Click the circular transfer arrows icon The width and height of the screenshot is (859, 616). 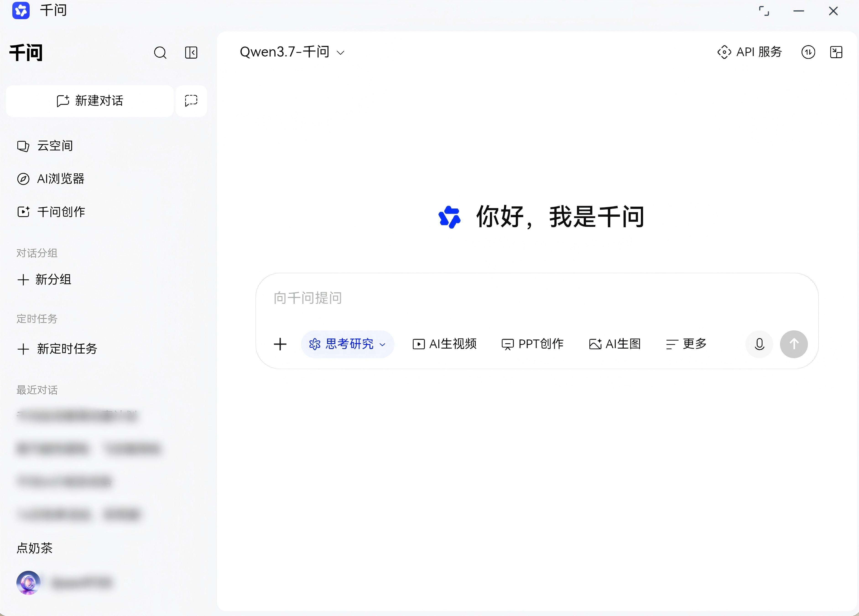click(808, 52)
